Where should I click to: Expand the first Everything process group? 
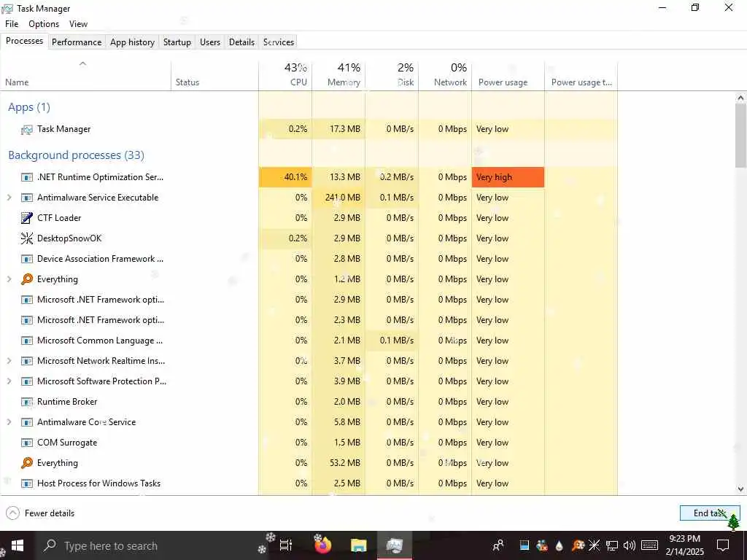coord(9,279)
